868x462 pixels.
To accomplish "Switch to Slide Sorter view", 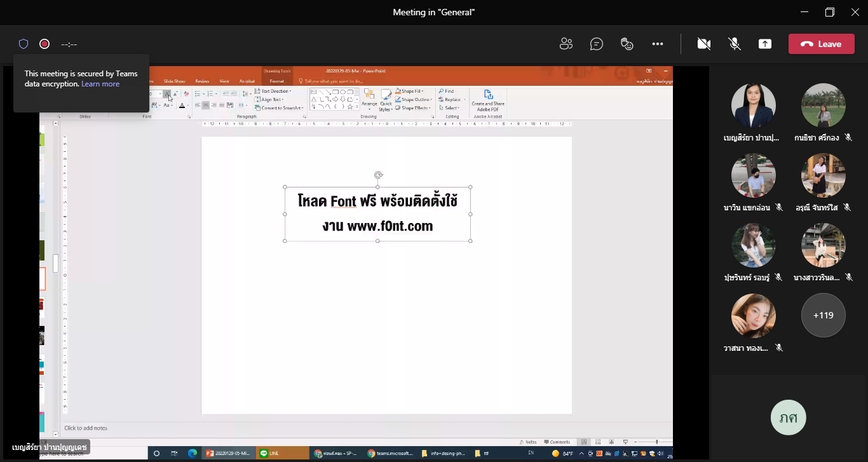I will pos(598,442).
